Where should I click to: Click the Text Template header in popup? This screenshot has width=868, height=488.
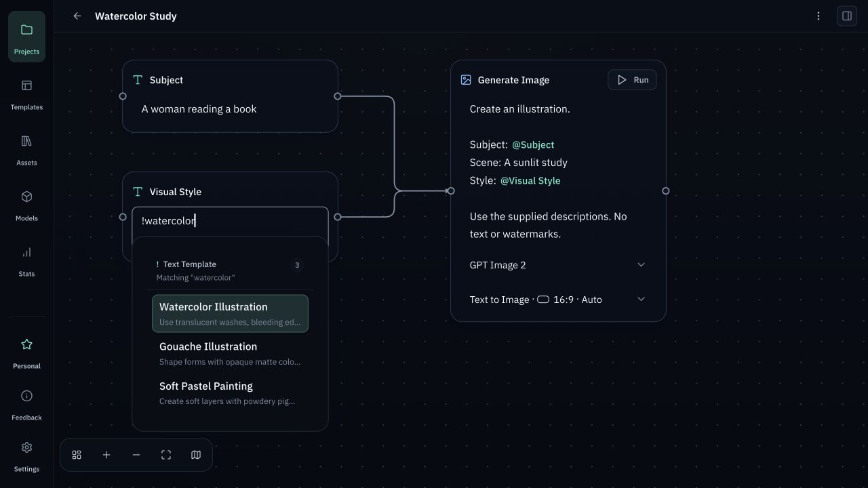click(x=189, y=264)
